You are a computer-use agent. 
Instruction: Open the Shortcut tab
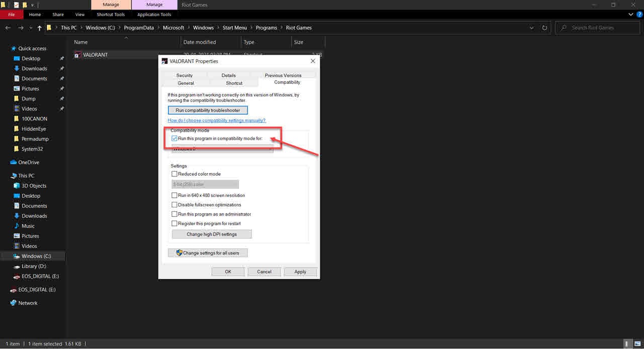[x=234, y=83]
